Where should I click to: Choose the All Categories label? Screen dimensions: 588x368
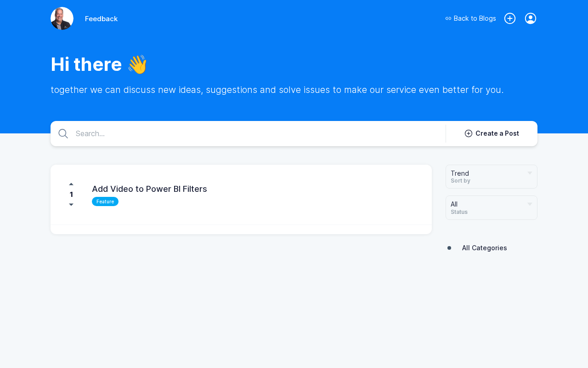[484, 248]
